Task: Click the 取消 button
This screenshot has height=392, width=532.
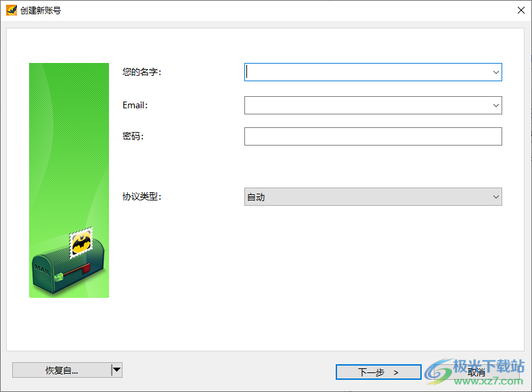Action: pos(476,372)
